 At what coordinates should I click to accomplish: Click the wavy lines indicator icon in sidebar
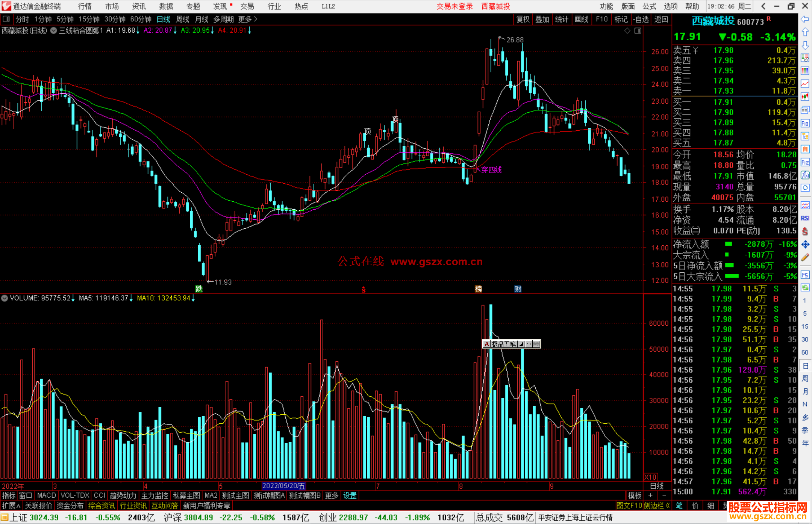pos(805,205)
